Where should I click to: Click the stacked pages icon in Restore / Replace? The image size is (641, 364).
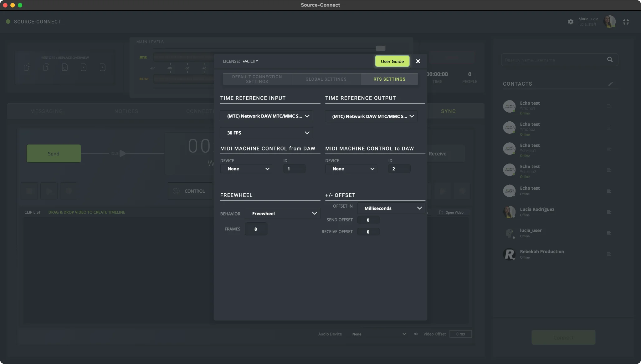coord(46,67)
